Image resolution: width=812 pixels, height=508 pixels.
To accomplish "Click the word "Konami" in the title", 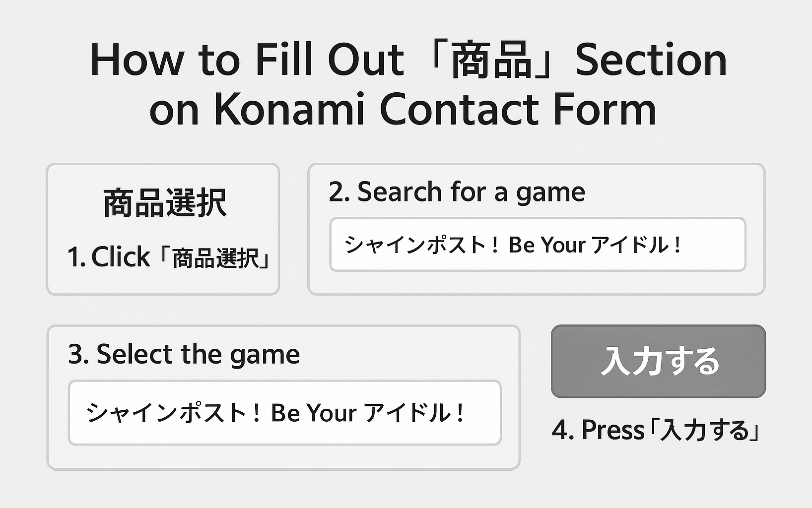I will pos(289,110).
